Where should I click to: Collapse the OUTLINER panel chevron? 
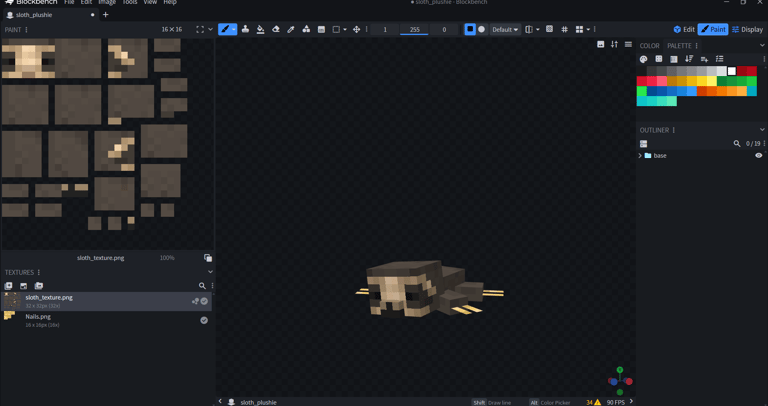(x=762, y=130)
